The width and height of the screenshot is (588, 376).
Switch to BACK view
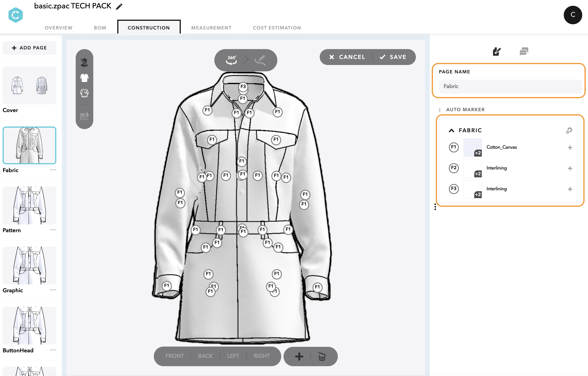[x=205, y=356]
